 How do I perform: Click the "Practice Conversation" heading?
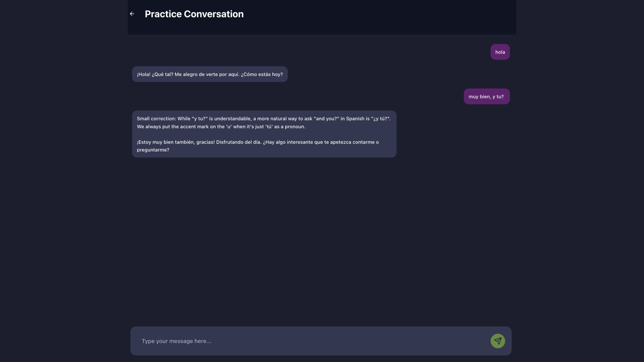coord(194,14)
